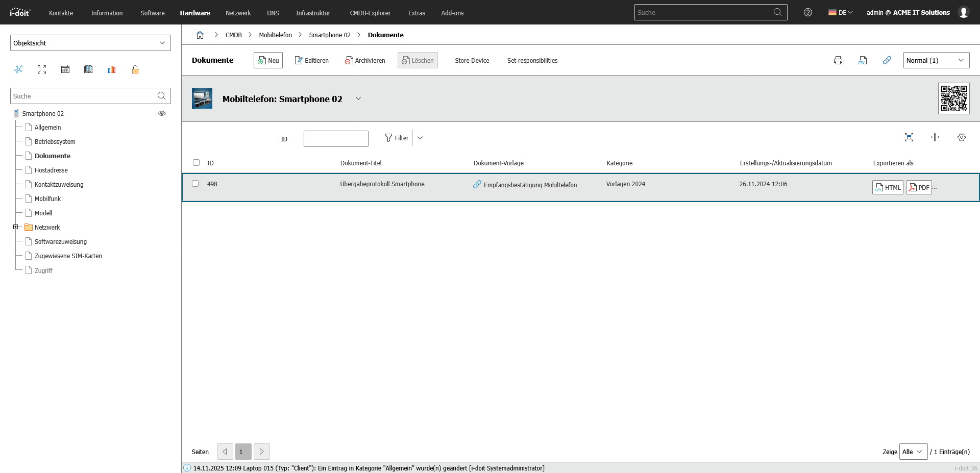980x473 pixels.
Task: Toggle the eye icon next to Smartphone 02
Action: [x=162, y=113]
